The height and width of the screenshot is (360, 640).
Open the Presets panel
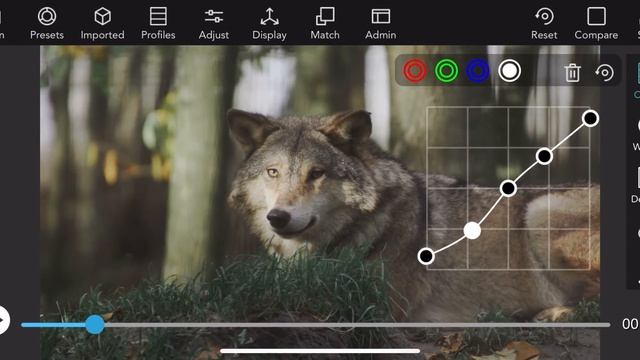coord(47,23)
